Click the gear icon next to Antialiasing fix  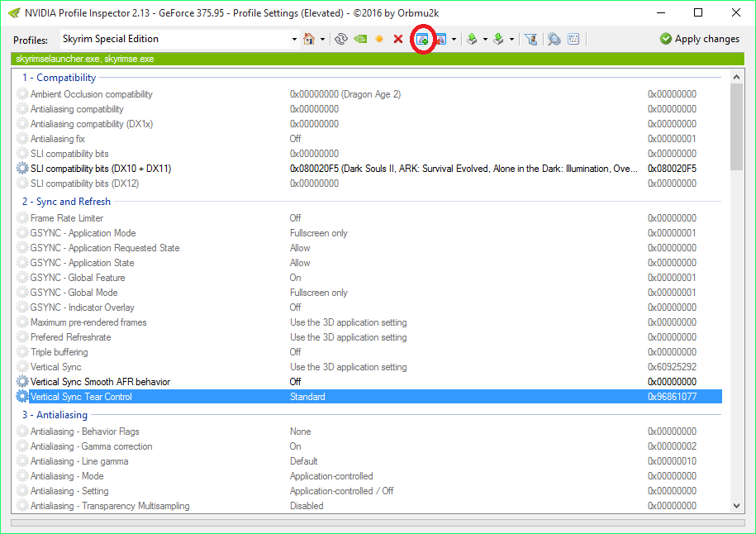point(22,139)
